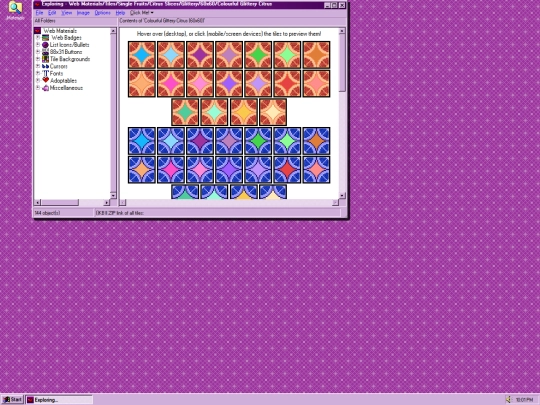
Task: Preview orange citrus tile with teal center
Action: (185, 112)
